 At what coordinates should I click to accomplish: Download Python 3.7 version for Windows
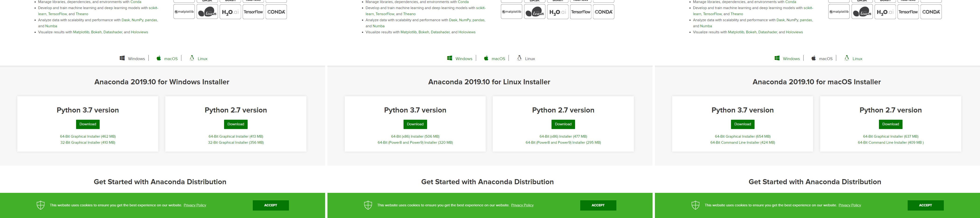pos(88,124)
